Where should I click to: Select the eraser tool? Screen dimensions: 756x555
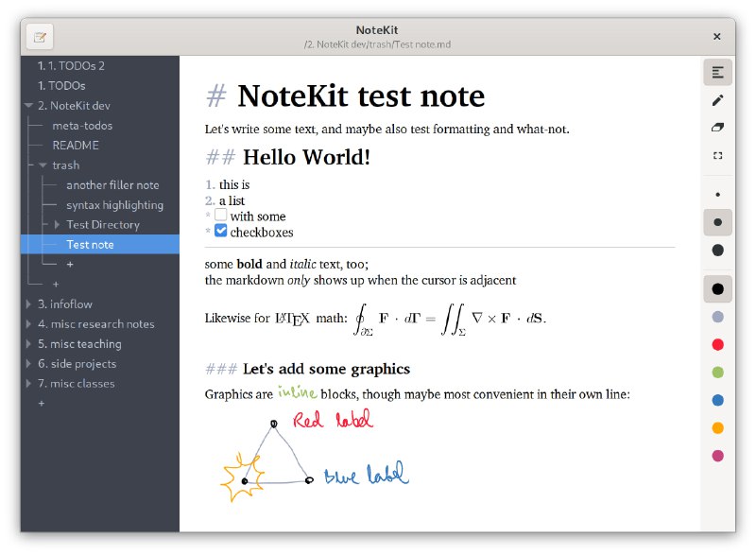pos(717,127)
